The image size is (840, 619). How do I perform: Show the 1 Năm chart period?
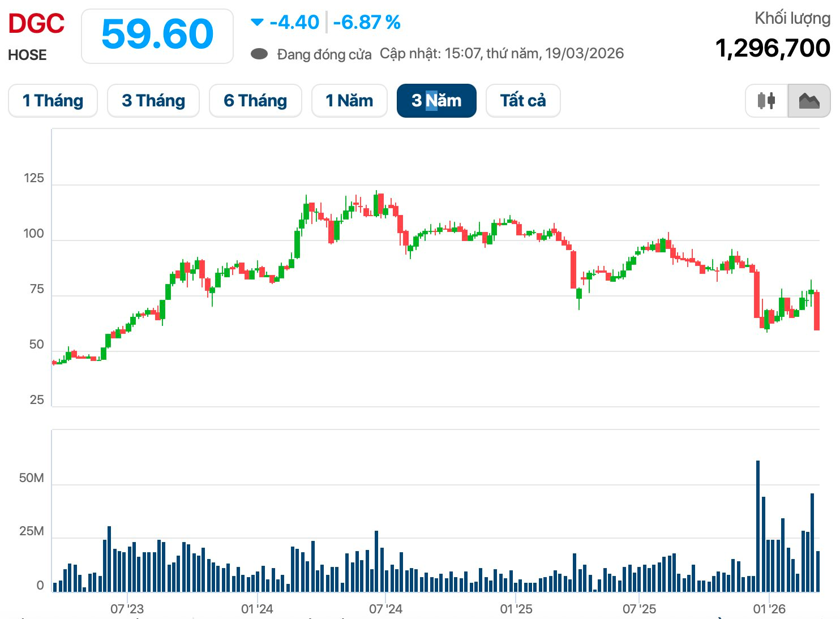click(x=349, y=101)
